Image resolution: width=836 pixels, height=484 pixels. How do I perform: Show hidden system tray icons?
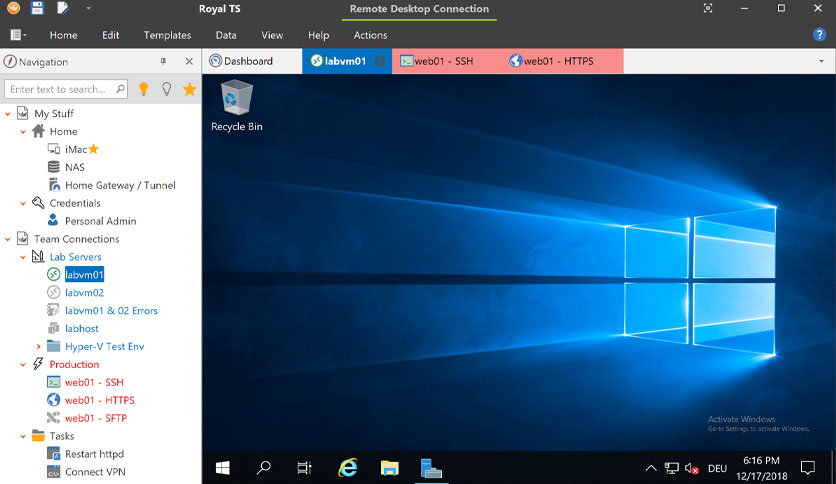click(x=651, y=469)
